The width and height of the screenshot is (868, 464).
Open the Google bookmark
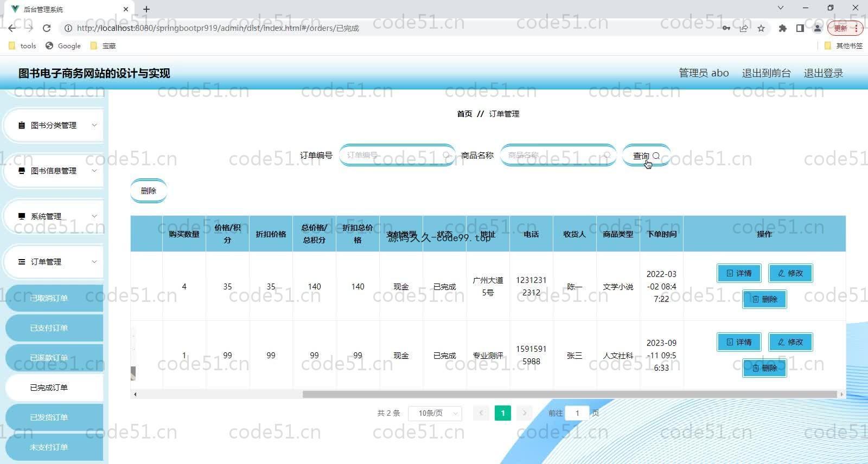[x=63, y=46]
